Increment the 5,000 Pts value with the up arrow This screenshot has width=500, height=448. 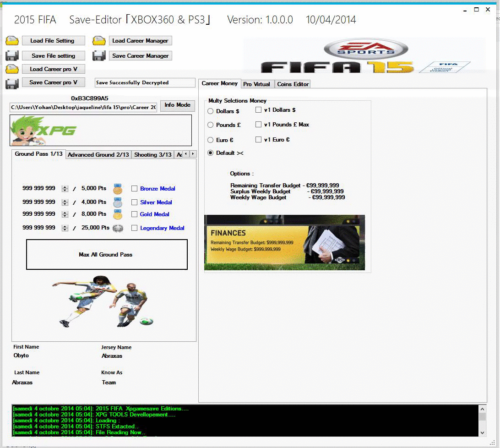[x=64, y=186]
